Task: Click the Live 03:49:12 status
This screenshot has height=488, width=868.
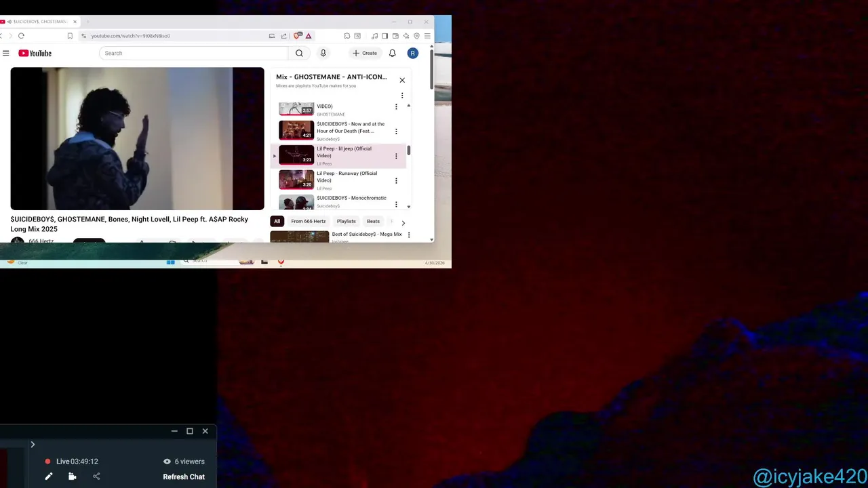Action: coord(71,462)
